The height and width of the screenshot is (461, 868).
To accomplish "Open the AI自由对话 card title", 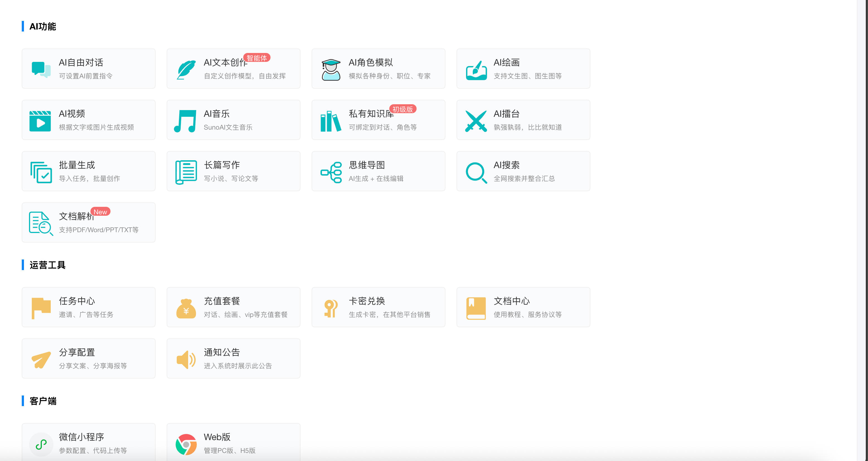I will [x=81, y=63].
